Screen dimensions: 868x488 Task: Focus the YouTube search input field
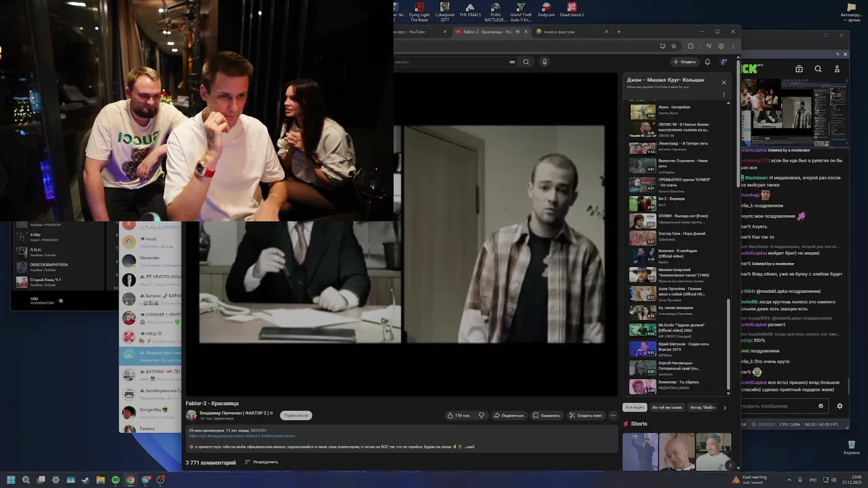451,62
